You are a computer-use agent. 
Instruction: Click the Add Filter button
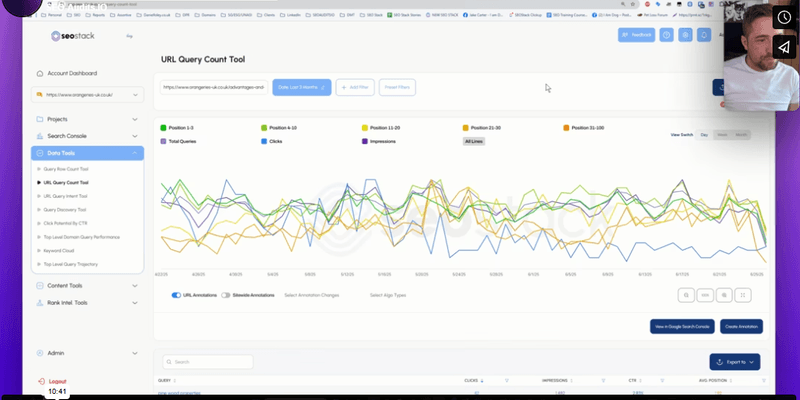pyautogui.click(x=355, y=87)
